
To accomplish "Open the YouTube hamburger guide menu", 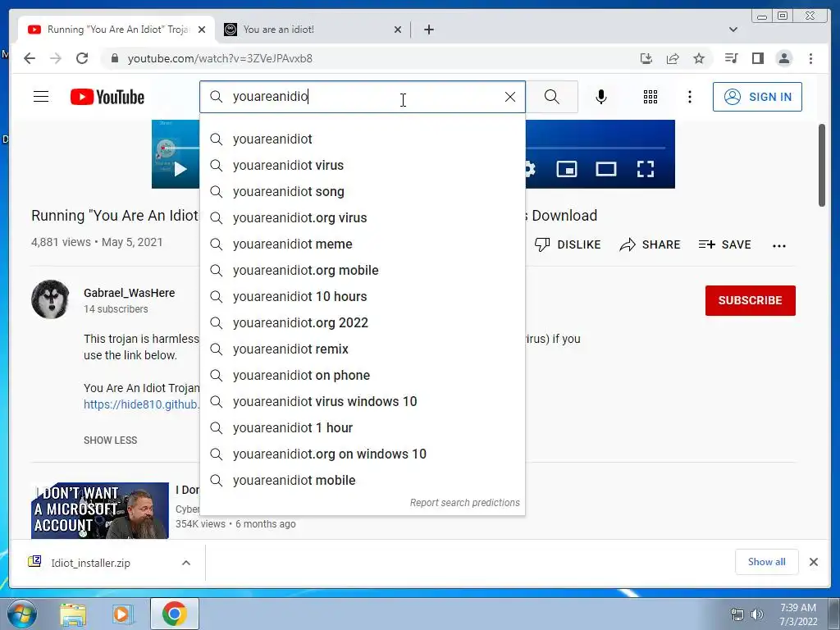I will [41, 97].
